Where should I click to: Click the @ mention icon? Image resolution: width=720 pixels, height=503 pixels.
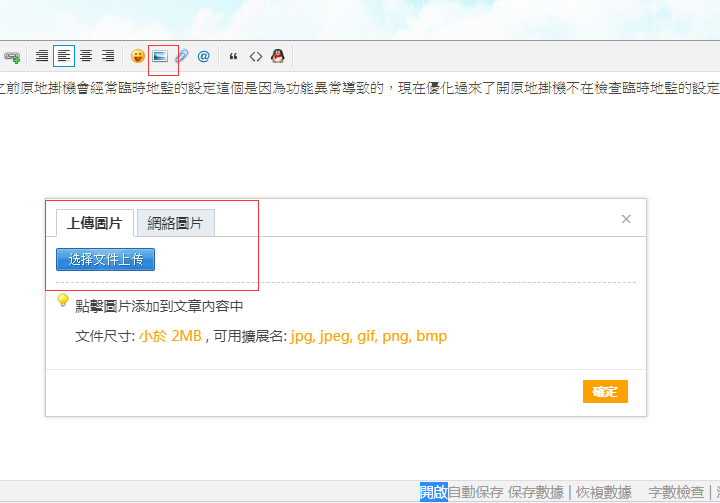click(204, 57)
